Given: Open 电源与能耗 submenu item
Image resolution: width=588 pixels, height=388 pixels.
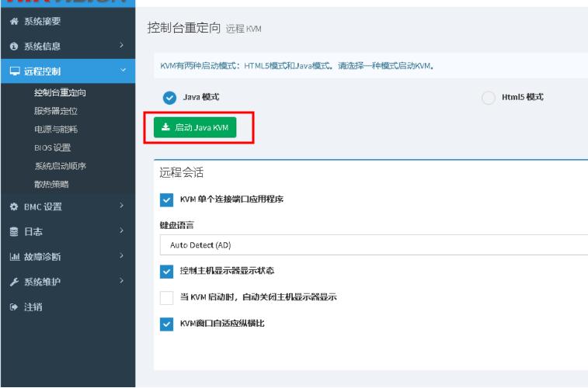Looking at the screenshot, I should (x=56, y=130).
